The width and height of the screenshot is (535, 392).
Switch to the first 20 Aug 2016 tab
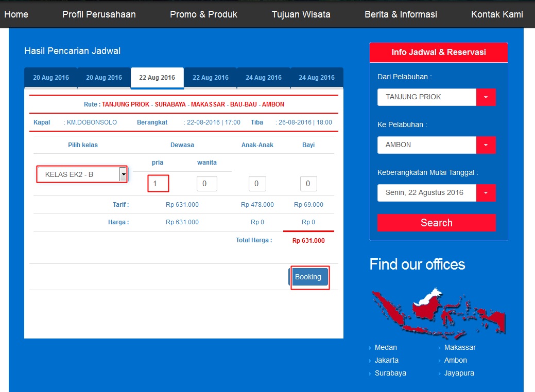pyautogui.click(x=50, y=77)
